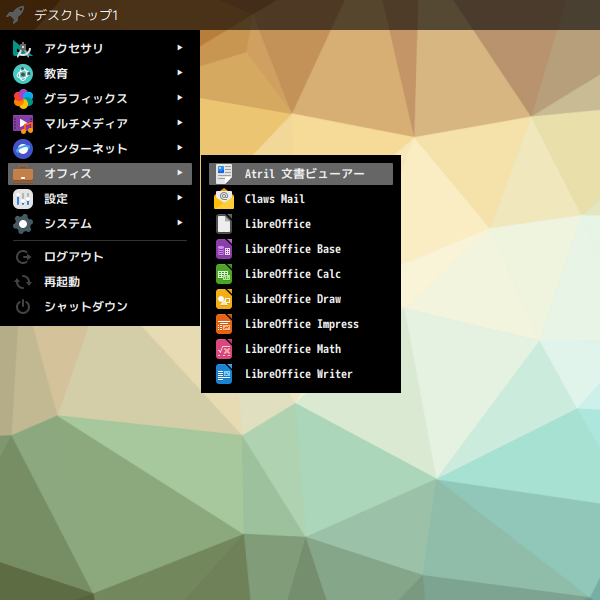
Task: Launch LibreOffice Impress
Action: pos(301,324)
